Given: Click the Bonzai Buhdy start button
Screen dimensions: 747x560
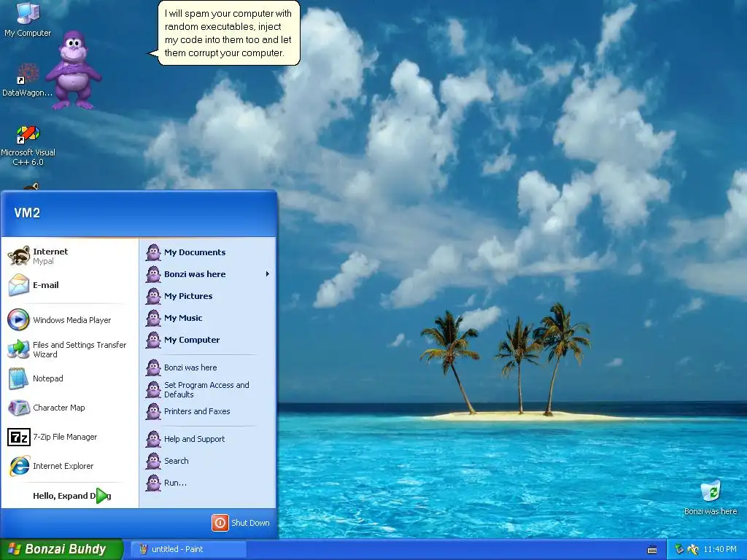Looking at the screenshot, I should 61,549.
